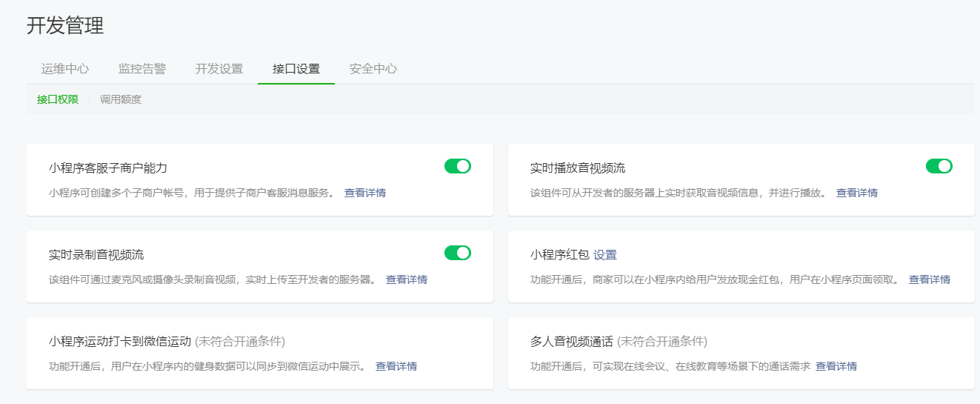980x404 pixels.
Task: Open 查看详情 for 小程序运动打卡到微信运动
Action: 396,366
